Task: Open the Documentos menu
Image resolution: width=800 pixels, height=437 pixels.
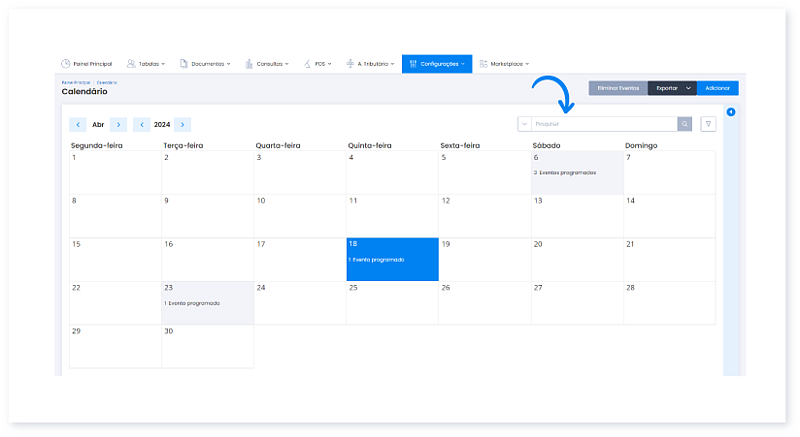Action: click(x=205, y=64)
